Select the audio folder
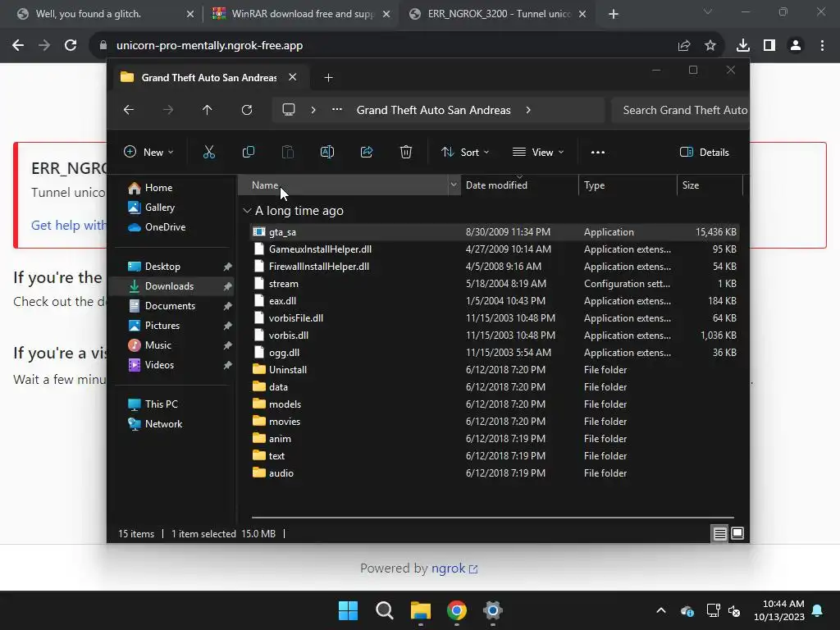 pos(494,473)
